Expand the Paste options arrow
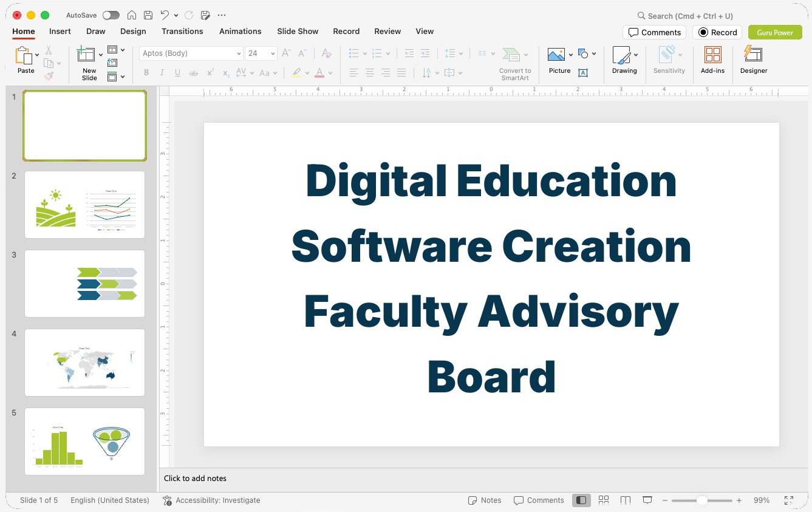Image resolution: width=812 pixels, height=512 pixels. (x=37, y=55)
